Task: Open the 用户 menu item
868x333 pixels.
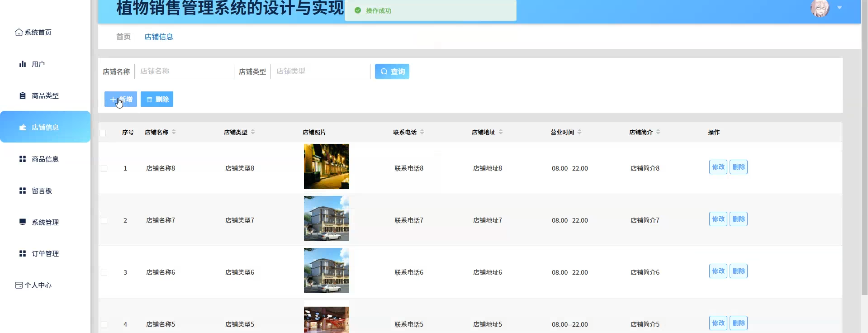Action: coord(45,64)
